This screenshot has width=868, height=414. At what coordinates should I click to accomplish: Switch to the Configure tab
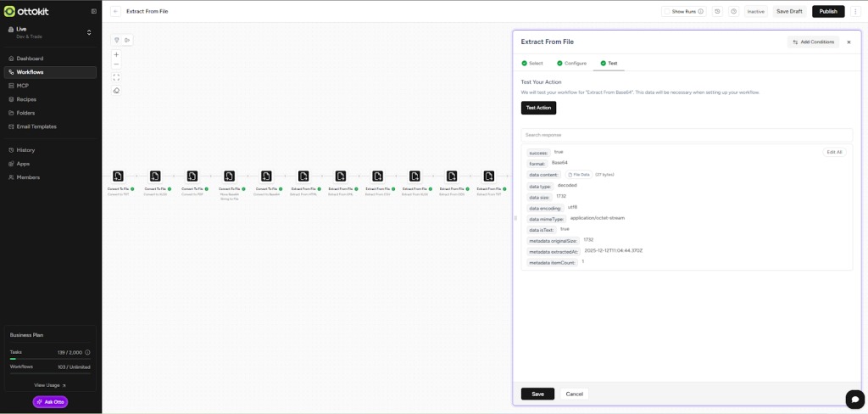point(571,64)
